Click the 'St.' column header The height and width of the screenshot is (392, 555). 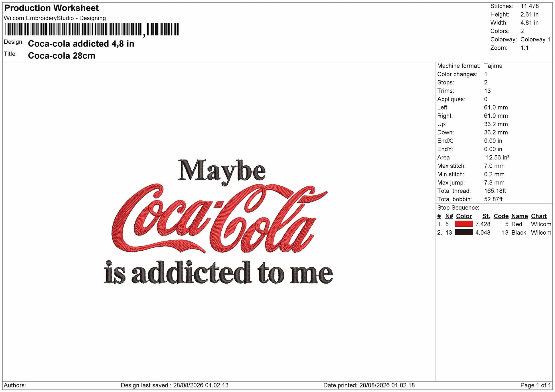486,216
